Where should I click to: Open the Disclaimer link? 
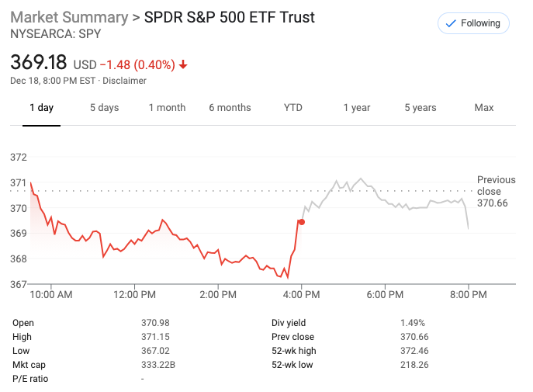(x=124, y=81)
